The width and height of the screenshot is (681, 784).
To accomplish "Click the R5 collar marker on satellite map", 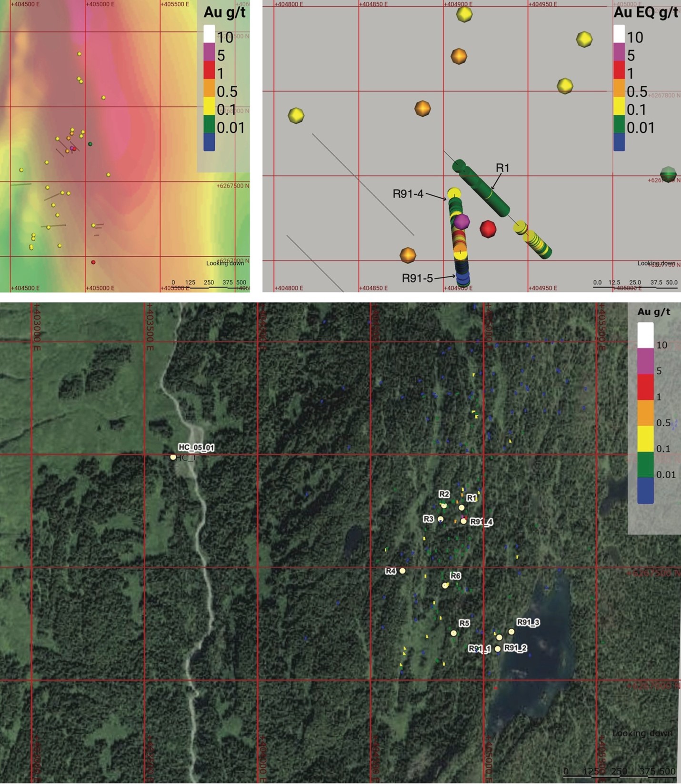I will point(453,633).
